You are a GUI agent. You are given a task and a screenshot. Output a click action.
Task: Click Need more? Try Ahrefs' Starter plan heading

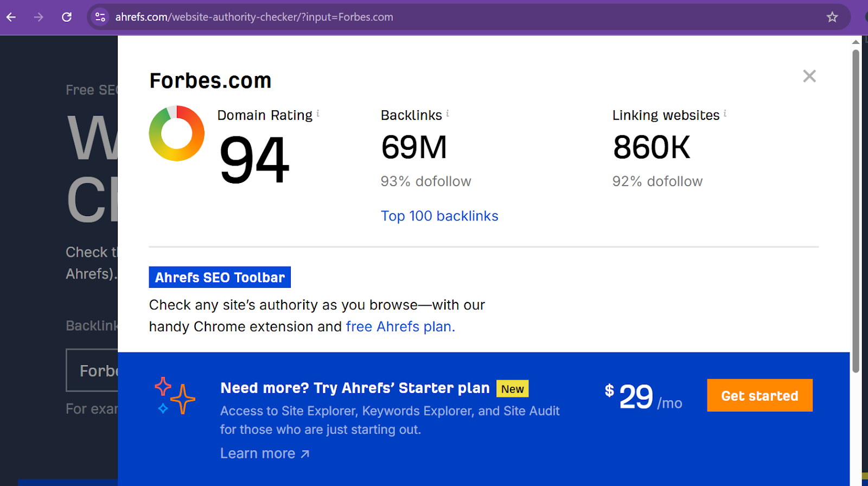click(355, 388)
